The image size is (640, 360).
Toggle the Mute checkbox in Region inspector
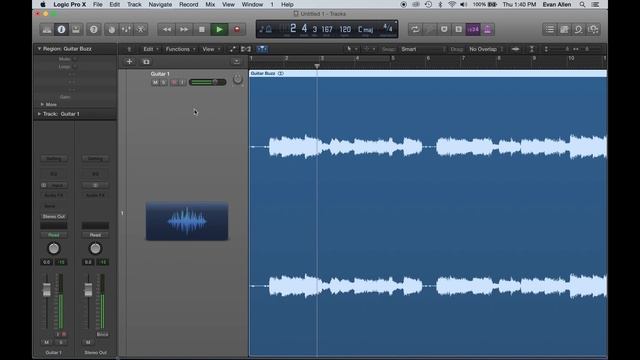coord(75,59)
